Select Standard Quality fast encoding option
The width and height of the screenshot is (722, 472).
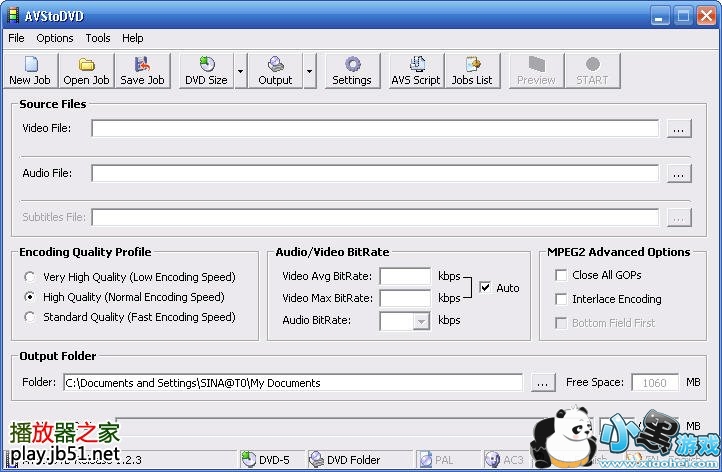pos(30,317)
